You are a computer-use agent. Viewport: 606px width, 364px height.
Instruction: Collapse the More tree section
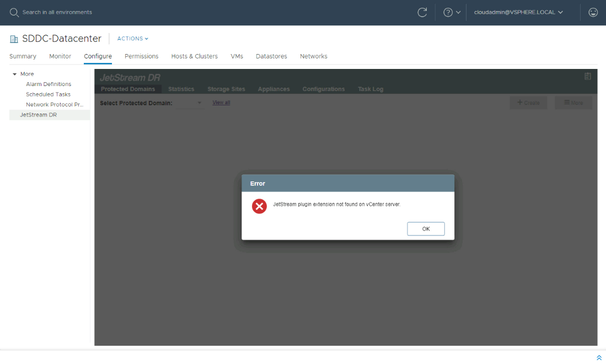[15, 74]
